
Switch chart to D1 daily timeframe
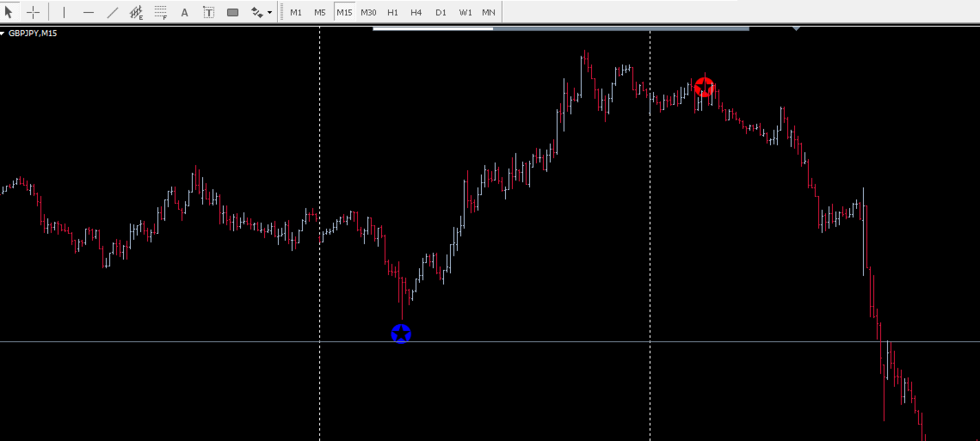(441, 12)
